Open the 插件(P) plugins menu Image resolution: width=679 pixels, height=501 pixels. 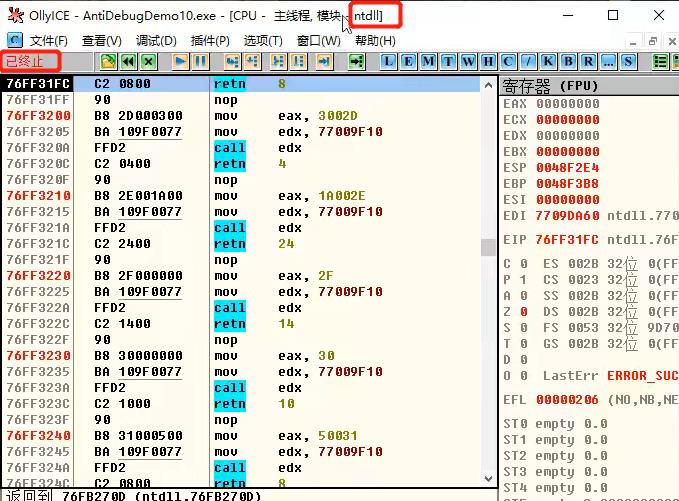click(x=210, y=40)
